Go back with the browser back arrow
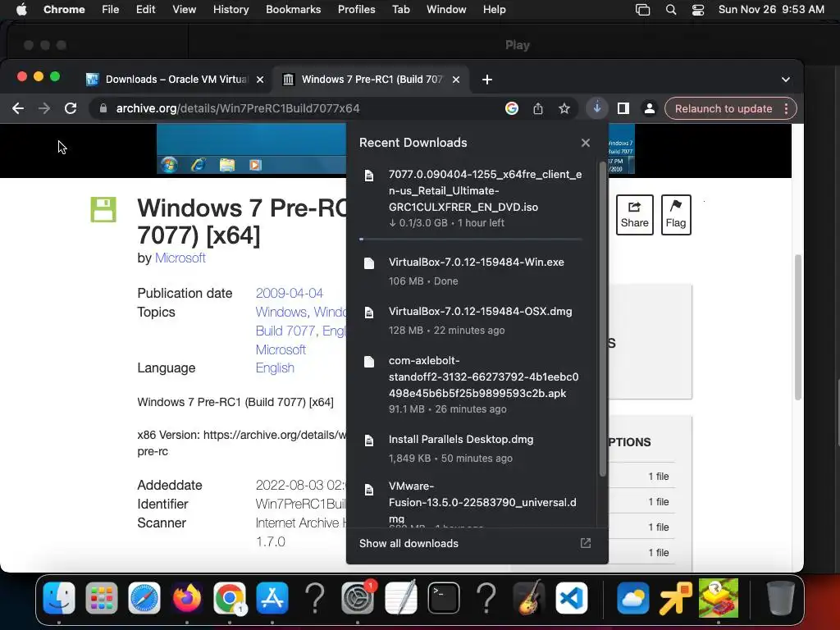This screenshot has height=630, width=840. click(18, 109)
